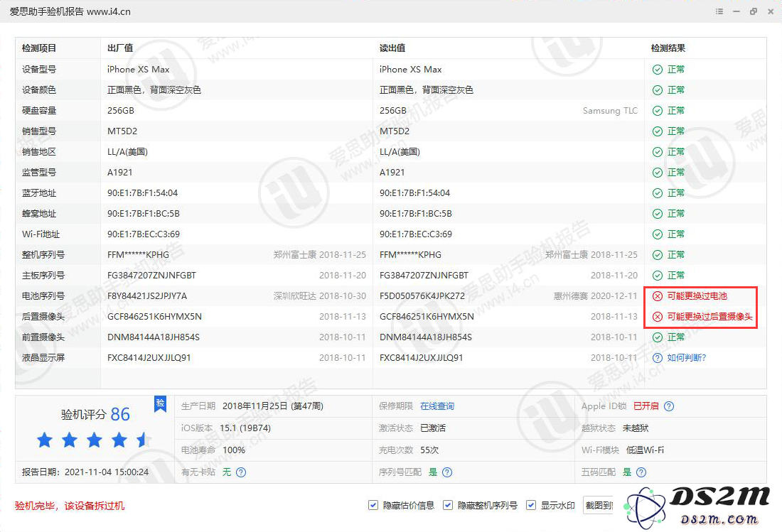
Task: Select read LCD serial FXC8414J2UXJJLQ91
Action: 422,358
